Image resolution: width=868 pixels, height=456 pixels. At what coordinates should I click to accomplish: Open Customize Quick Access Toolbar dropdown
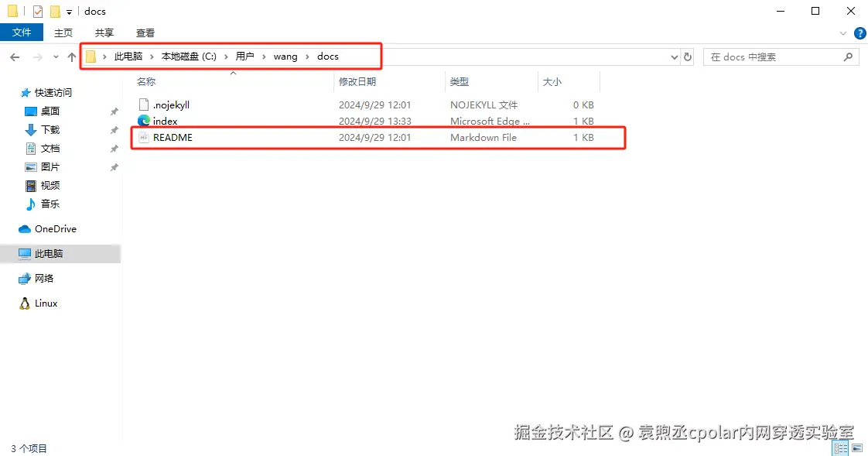click(69, 12)
